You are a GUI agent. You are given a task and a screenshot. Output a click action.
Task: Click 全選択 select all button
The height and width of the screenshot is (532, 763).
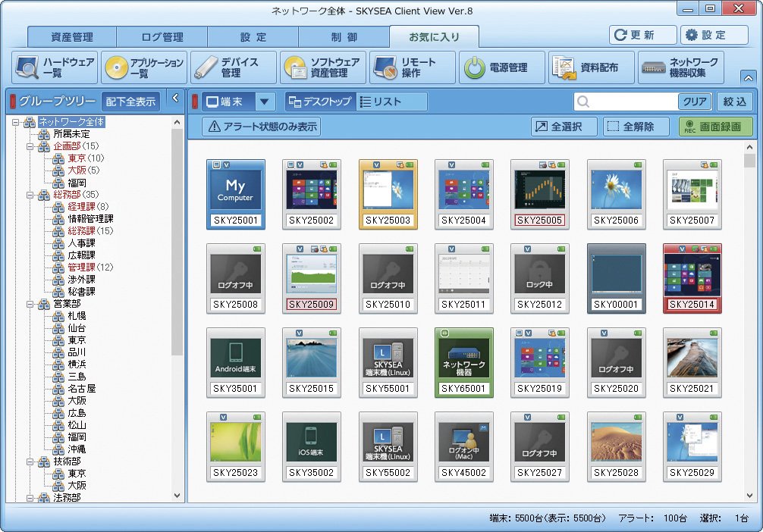pos(564,127)
